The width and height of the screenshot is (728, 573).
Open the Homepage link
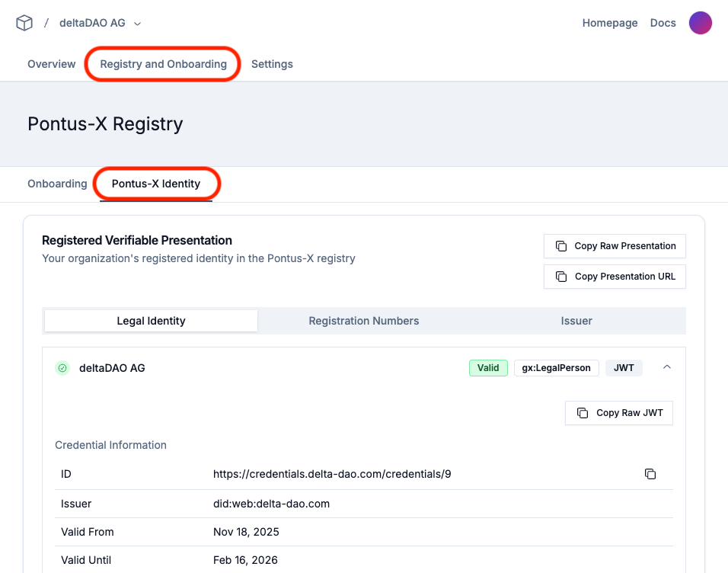click(609, 23)
